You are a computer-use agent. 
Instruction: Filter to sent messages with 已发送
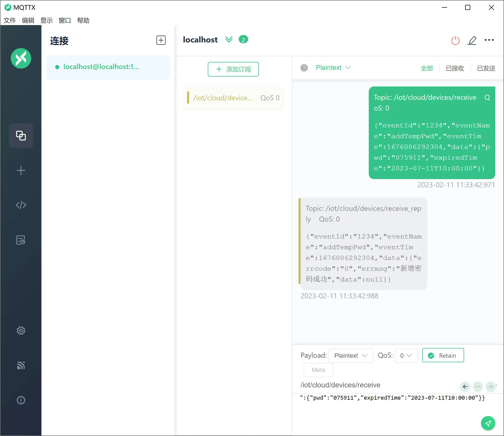(486, 68)
